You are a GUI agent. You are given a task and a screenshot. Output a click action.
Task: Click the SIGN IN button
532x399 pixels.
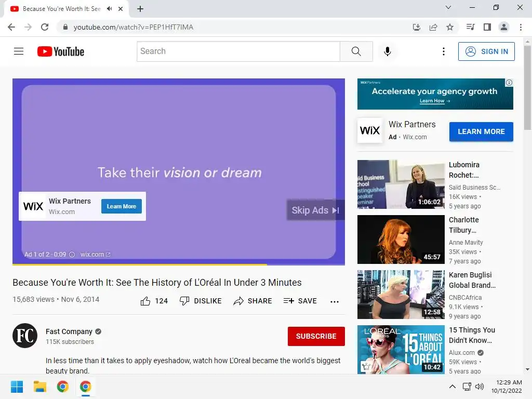pos(486,51)
